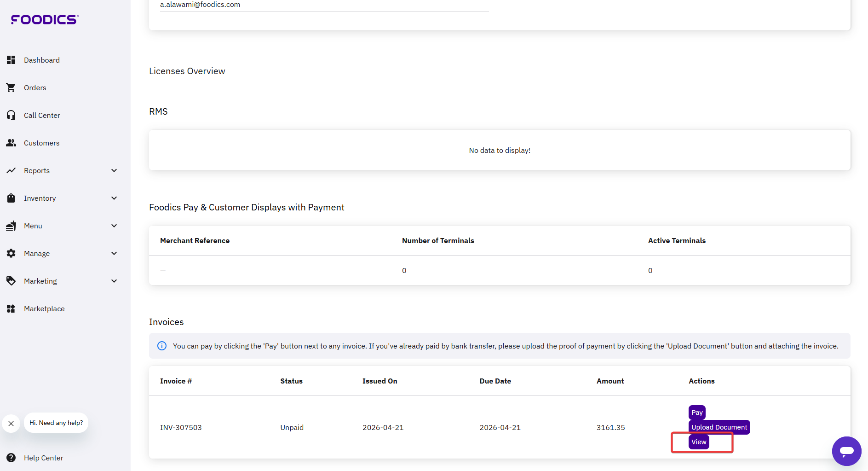Expand the Manage submenu chevron
The image size is (868, 471).
114,253
